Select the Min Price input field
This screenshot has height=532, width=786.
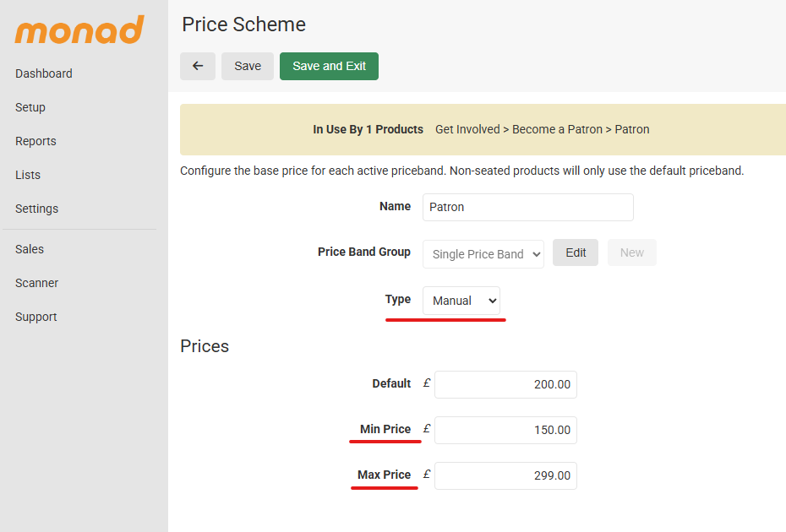(x=505, y=430)
